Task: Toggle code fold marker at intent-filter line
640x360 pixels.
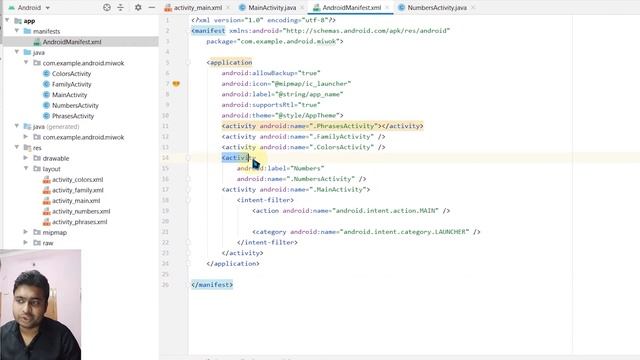Action: tap(188, 200)
